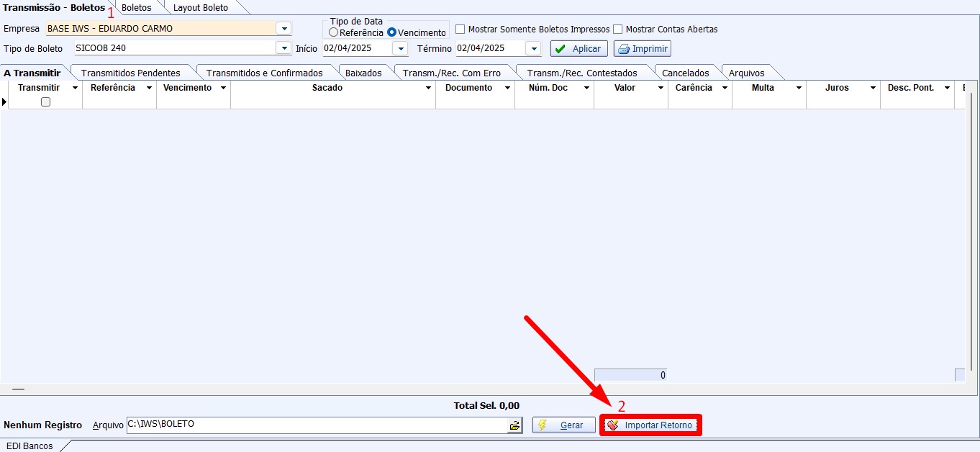Click the Importar Retorno button
The image size is (980, 452).
650,425
